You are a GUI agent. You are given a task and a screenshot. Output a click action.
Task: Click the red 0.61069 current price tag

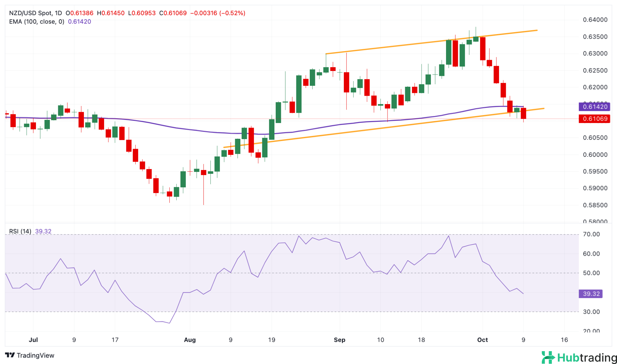[595, 119]
